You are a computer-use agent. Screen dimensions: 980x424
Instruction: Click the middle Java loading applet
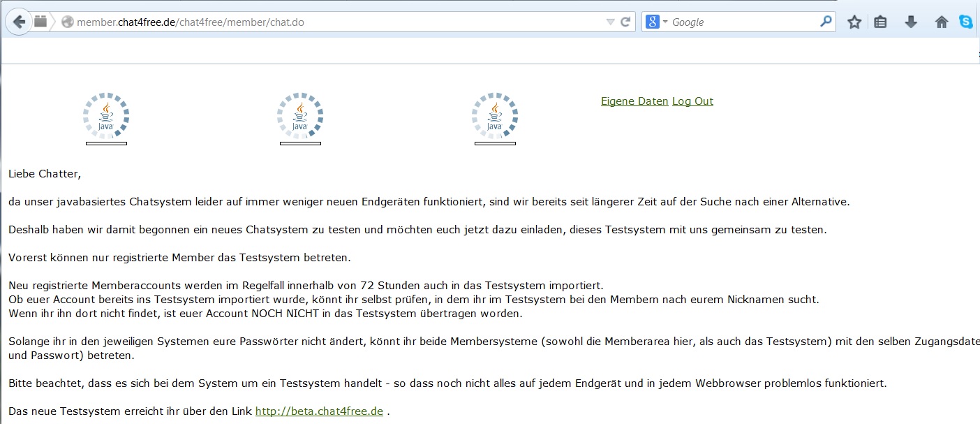(x=300, y=116)
